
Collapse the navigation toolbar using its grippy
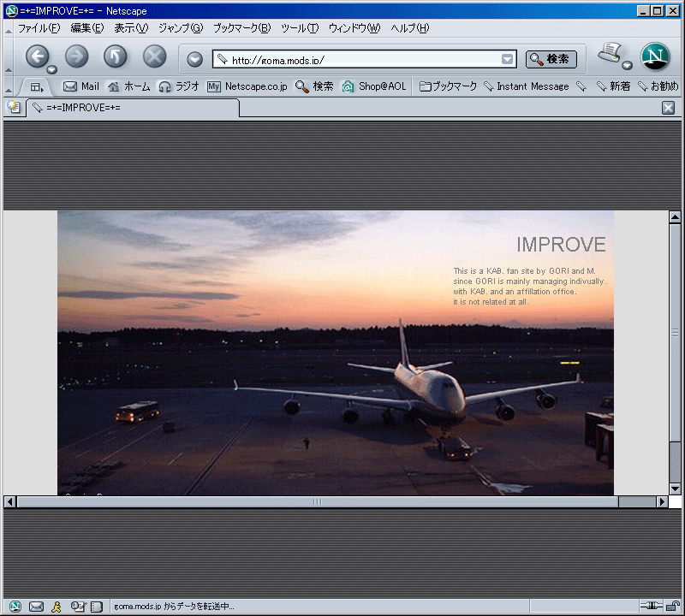click(9, 56)
